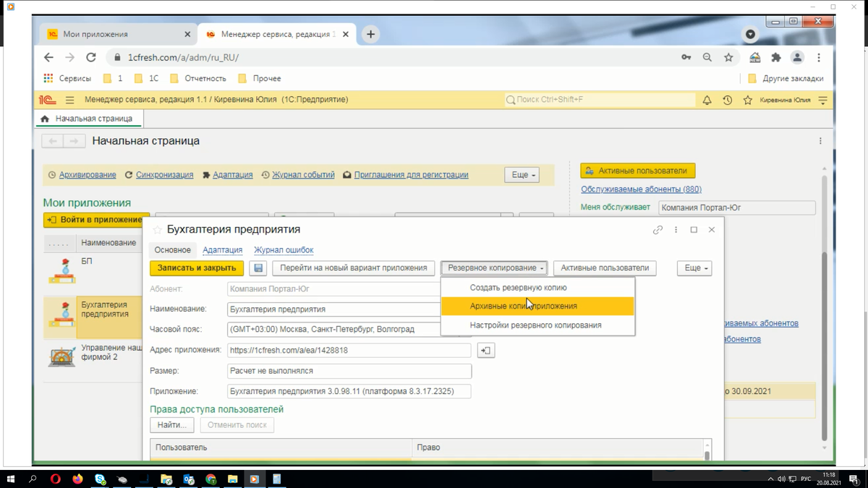Open the Журнал событий link
868x488 pixels.
coord(303,175)
